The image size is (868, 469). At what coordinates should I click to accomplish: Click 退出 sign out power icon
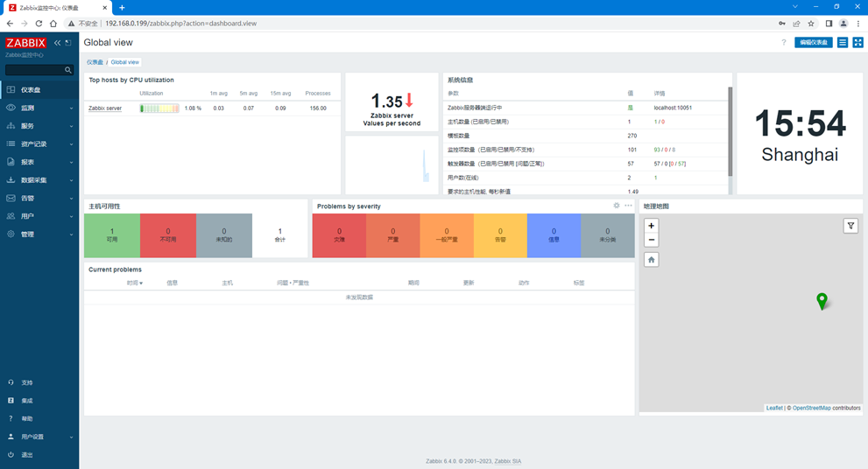[11, 455]
